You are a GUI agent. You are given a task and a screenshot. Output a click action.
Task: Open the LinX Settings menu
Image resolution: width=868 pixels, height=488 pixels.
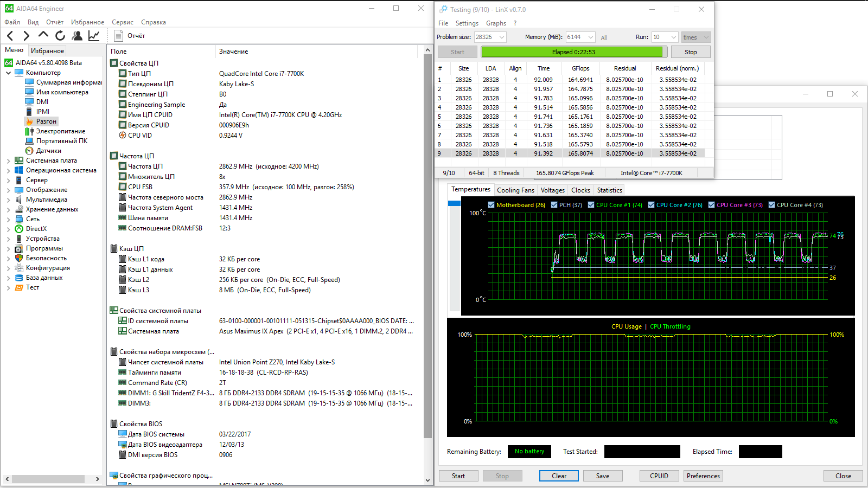pos(467,23)
